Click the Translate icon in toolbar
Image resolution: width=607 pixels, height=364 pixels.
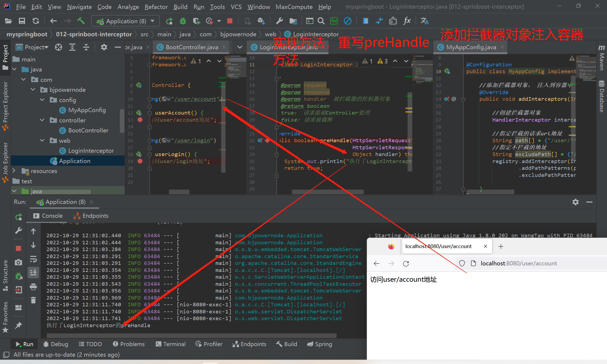point(424,21)
